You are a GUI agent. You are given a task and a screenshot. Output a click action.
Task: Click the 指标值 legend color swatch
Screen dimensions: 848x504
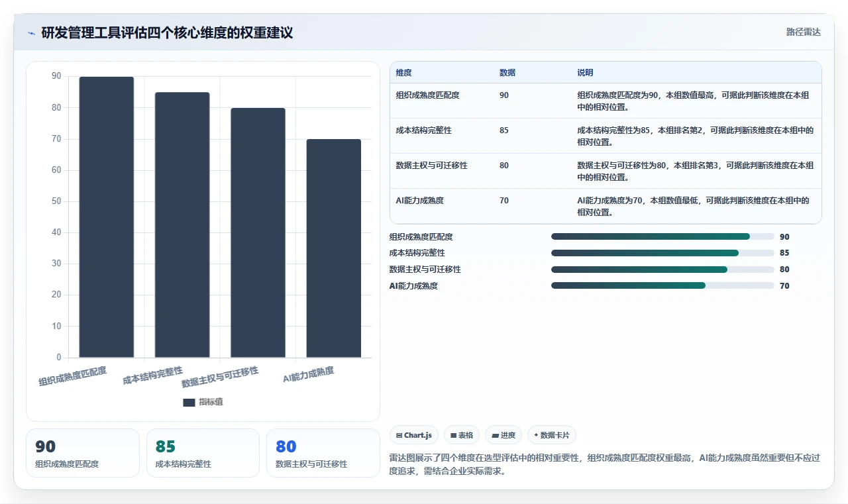[x=189, y=402]
